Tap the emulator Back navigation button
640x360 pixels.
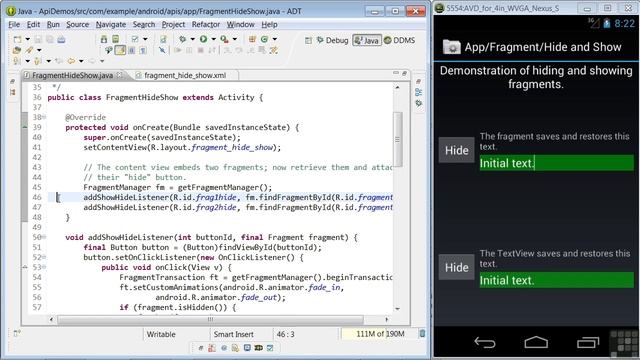point(485,342)
